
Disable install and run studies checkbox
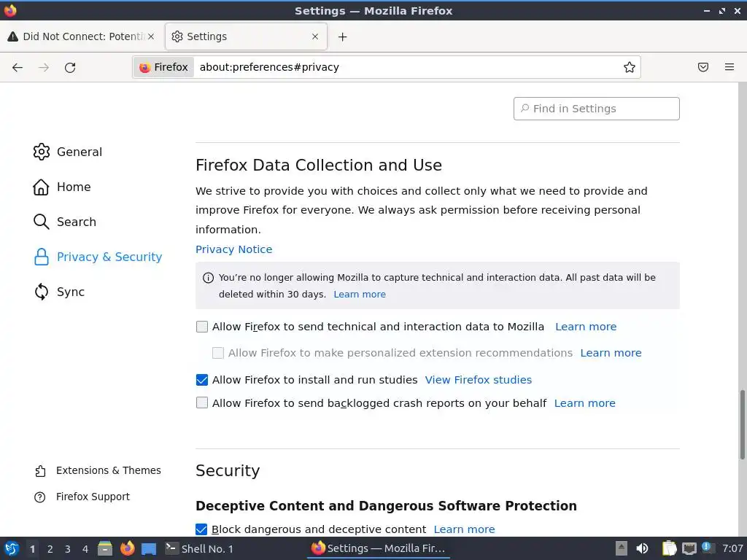[x=202, y=380]
